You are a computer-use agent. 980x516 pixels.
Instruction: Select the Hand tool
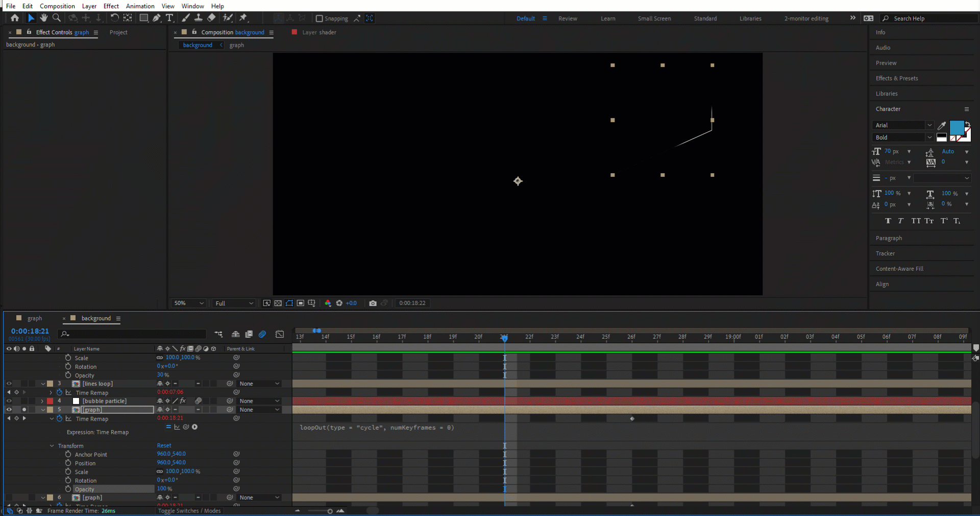(44, 18)
